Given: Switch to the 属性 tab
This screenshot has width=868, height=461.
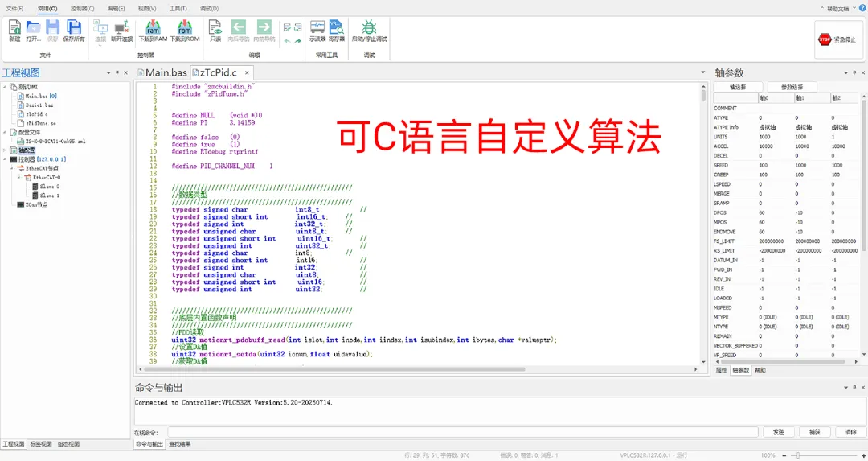Looking at the screenshot, I should pyautogui.click(x=721, y=370).
